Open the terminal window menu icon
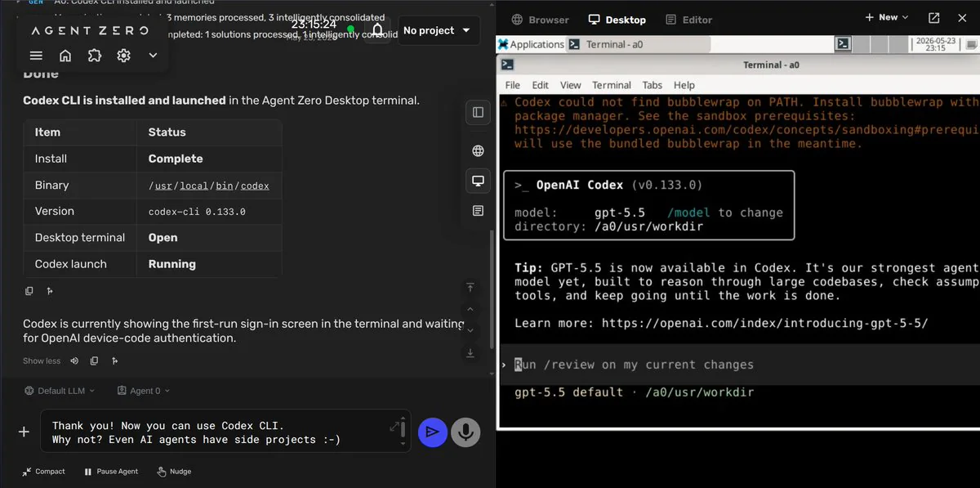This screenshot has height=488, width=980. [507, 65]
